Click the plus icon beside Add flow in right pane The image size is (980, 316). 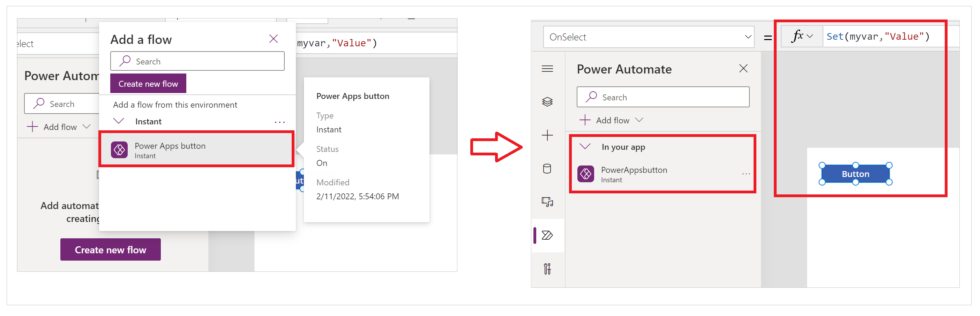(x=585, y=121)
